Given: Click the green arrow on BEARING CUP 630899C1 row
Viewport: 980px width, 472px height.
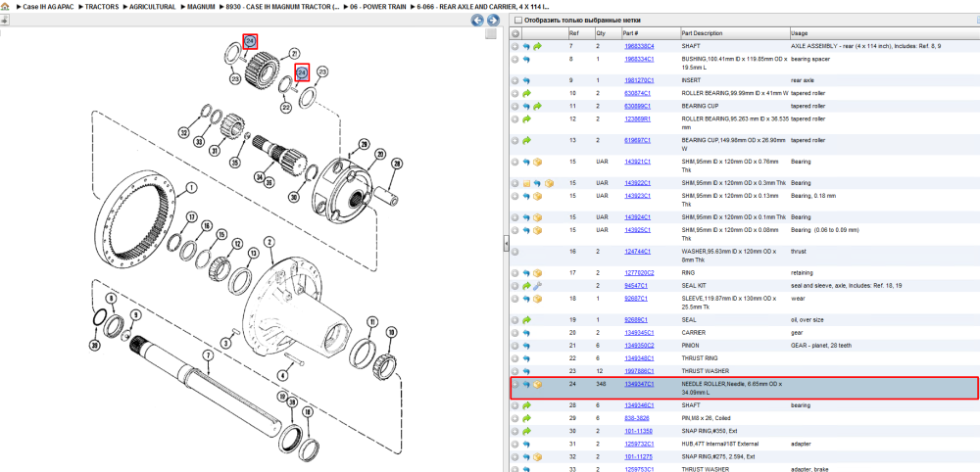Looking at the screenshot, I should 537,106.
